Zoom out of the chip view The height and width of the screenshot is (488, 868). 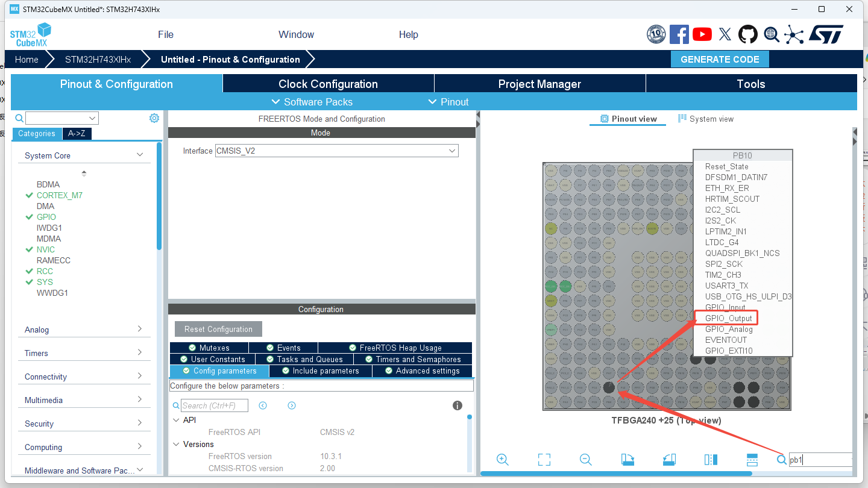[x=585, y=460]
